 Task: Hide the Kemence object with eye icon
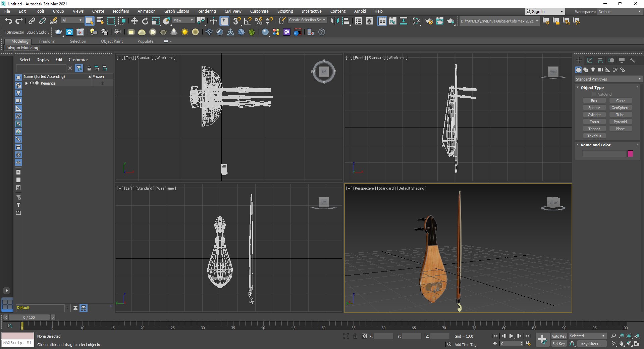(x=32, y=83)
